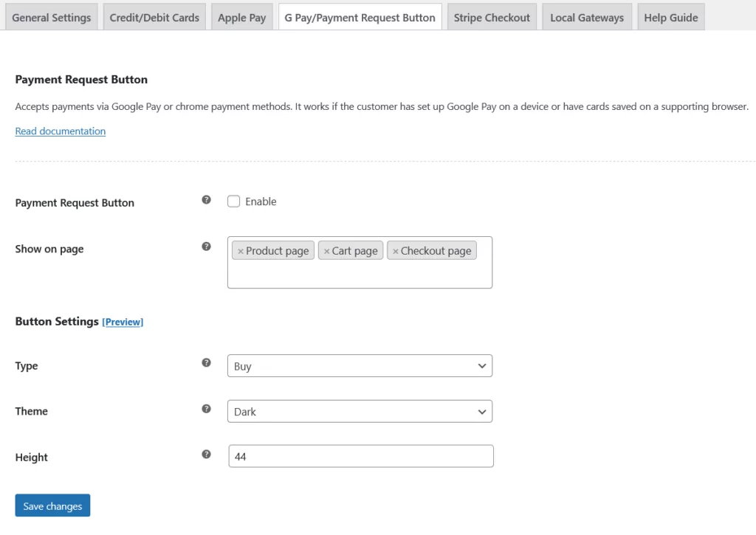Image resolution: width=756 pixels, height=535 pixels.
Task: Click the Payment Request Button section heading
Action: coord(81,80)
